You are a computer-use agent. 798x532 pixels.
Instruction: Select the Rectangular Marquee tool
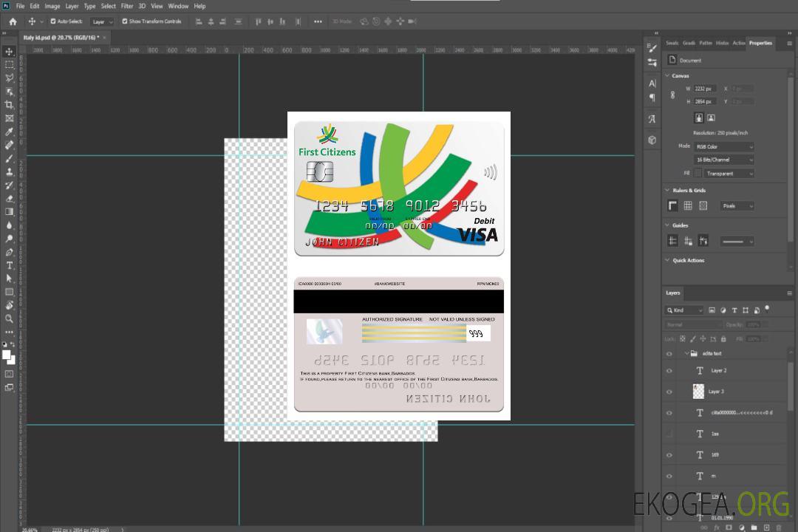tap(10, 64)
